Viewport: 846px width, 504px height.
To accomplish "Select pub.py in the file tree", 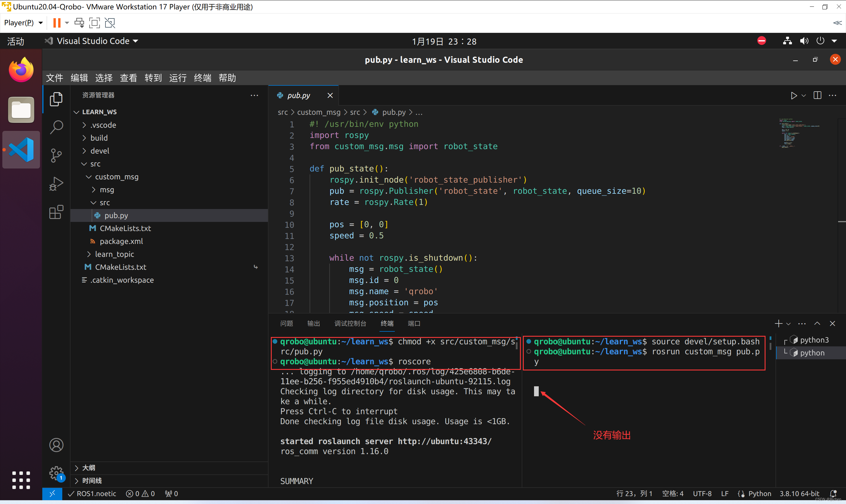I will [169, 215].
